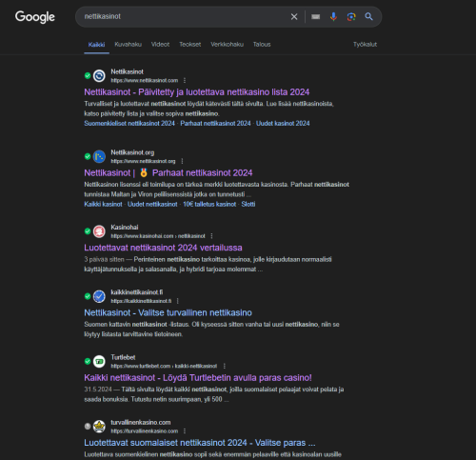
Task: Open three-dot menu for turvallinenkasino.com result
Action: pyautogui.click(x=185, y=430)
